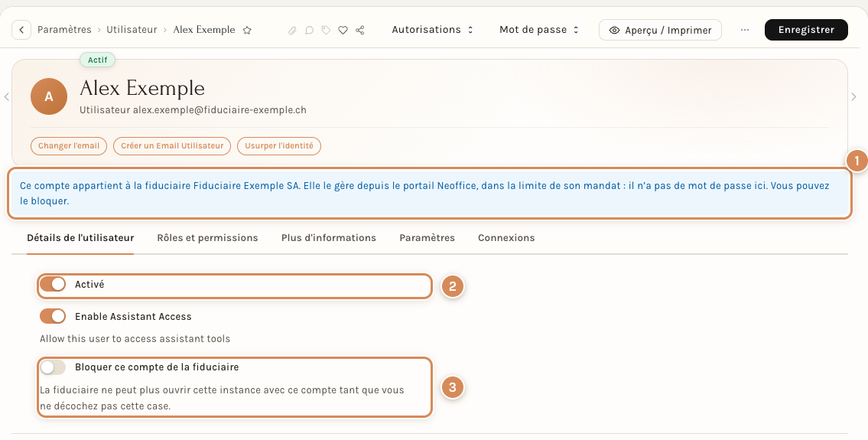This screenshot has height=440, width=868.
Task: Go to previous record arrow
Action: [x=7, y=97]
